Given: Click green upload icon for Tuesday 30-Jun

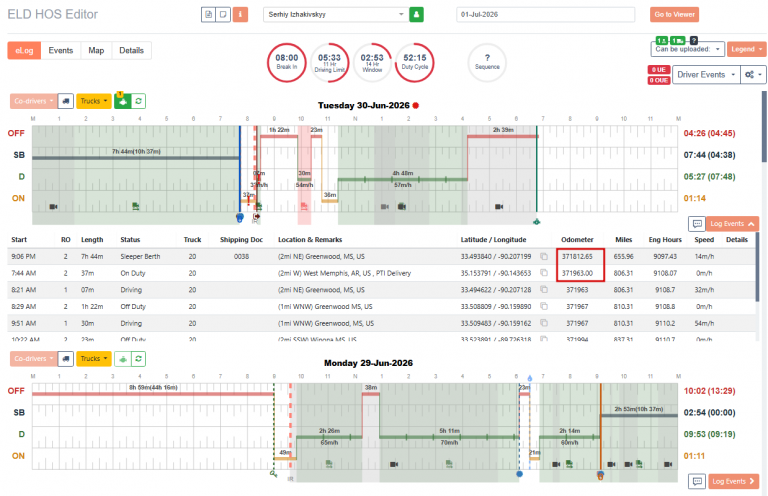Looking at the screenshot, I should click(122, 101).
